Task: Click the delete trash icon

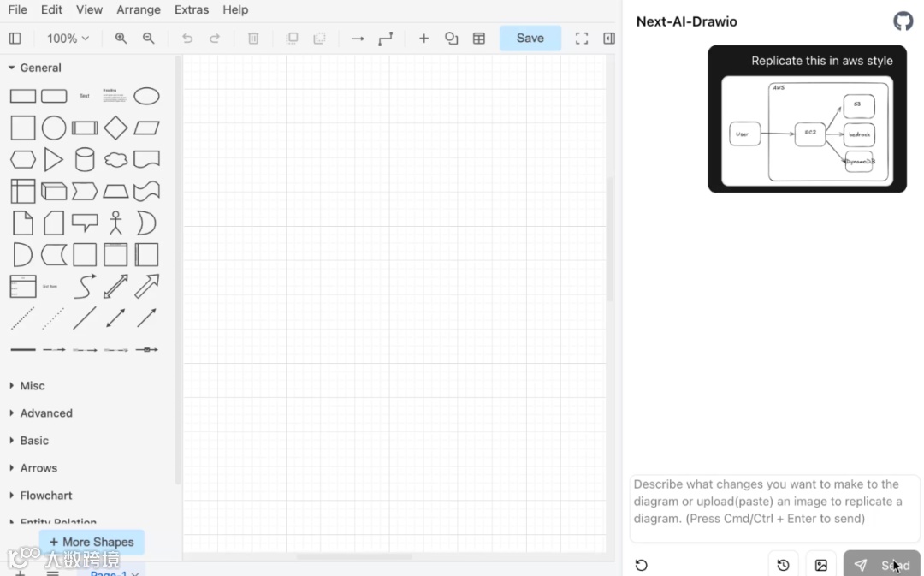Action: point(253,39)
